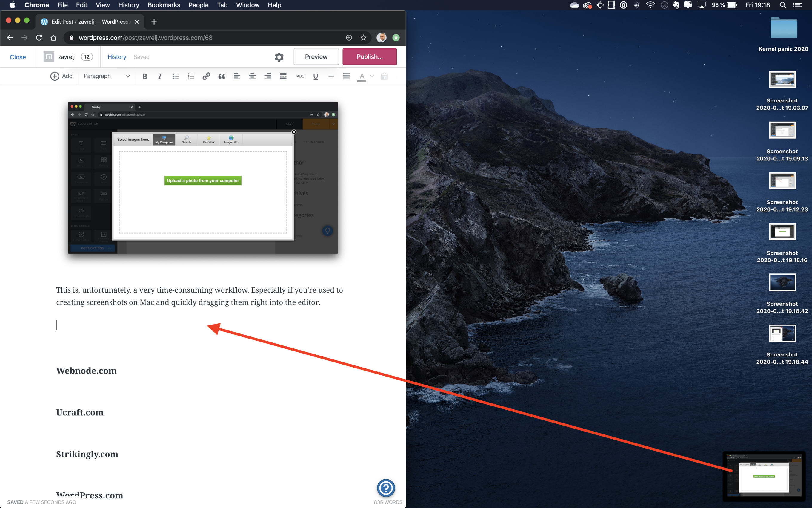This screenshot has width=812, height=508.
Task: Open the View menu
Action: pos(102,5)
